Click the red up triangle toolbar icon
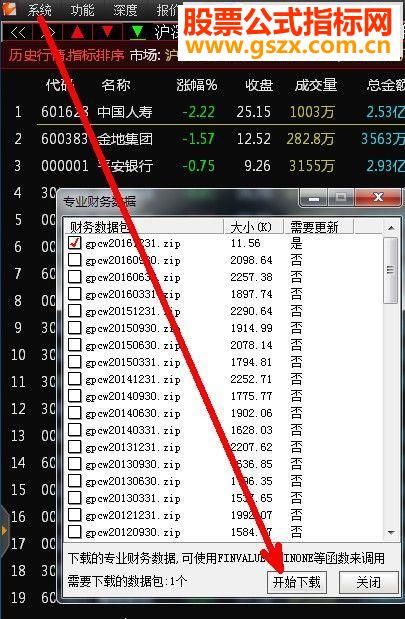Screen dimensions: 405x619 tap(77, 32)
